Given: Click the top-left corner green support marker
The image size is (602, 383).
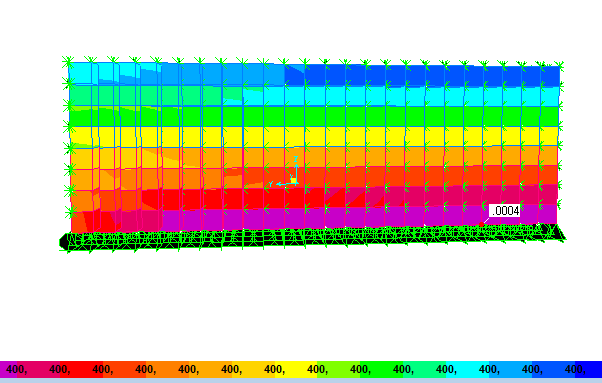Looking at the screenshot, I should (x=68, y=61).
